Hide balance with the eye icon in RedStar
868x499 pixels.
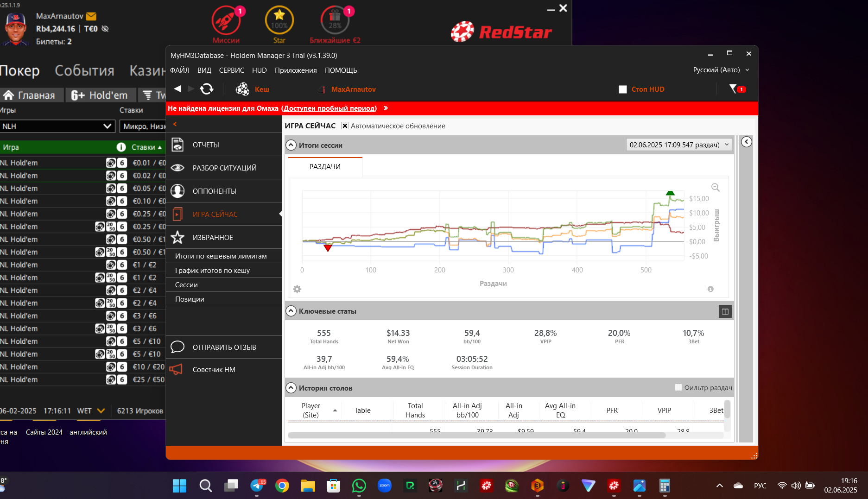(x=105, y=29)
